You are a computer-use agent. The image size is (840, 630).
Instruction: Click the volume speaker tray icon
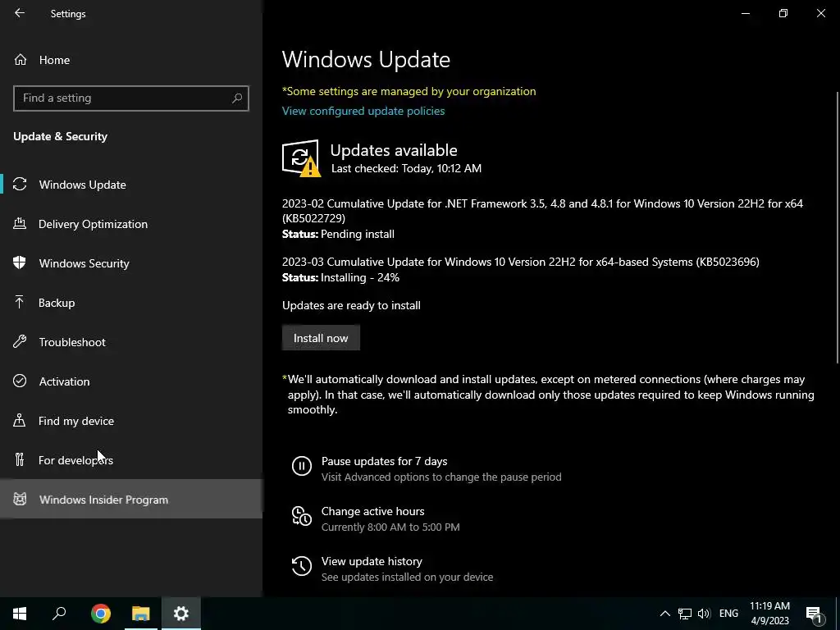click(704, 614)
